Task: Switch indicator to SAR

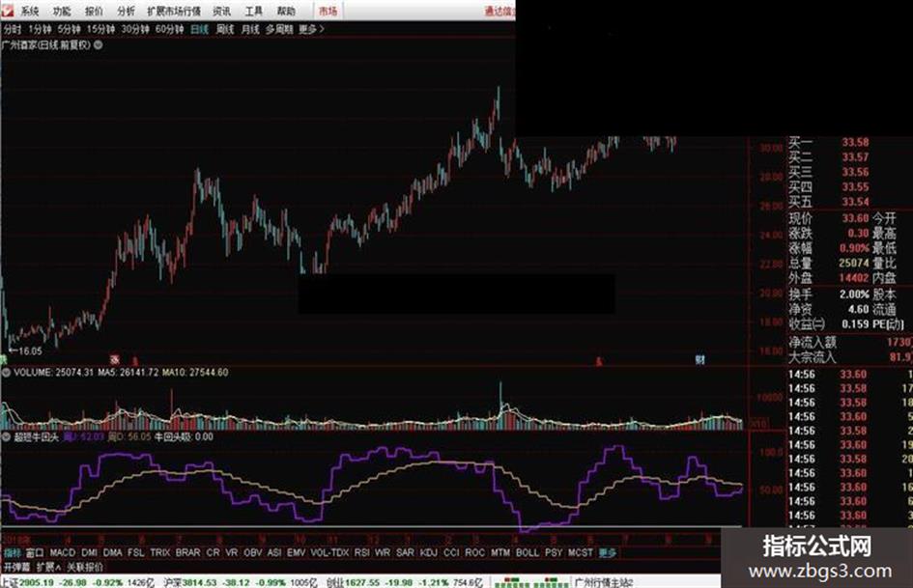Action: tap(405, 553)
